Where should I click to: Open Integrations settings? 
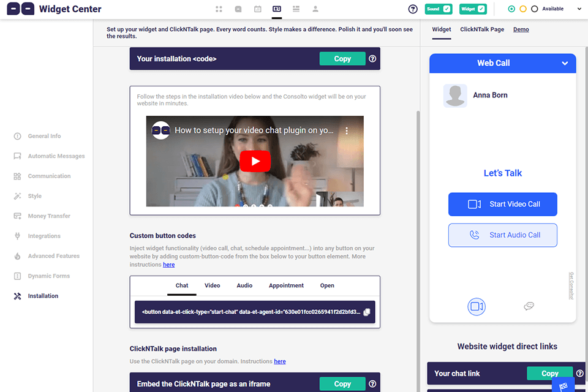click(37, 236)
